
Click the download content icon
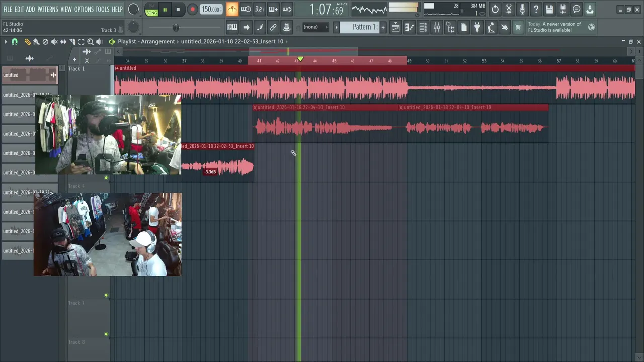[x=590, y=9]
